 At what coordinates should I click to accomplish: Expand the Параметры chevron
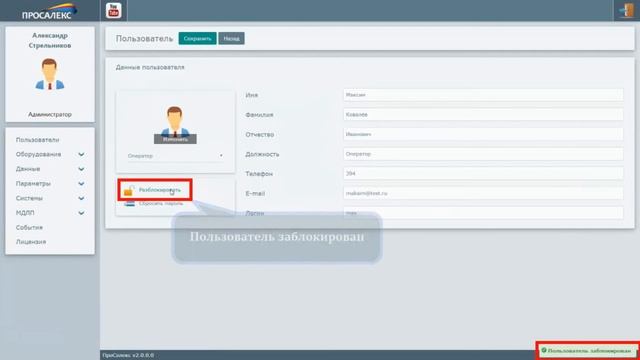click(81, 184)
